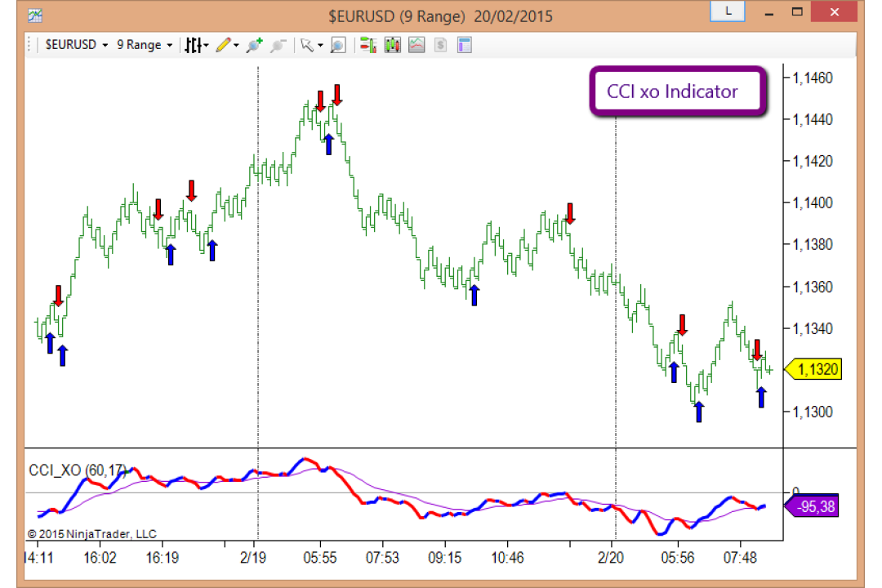Click the CCI xo Indicator label box
The width and height of the screenshot is (882, 588).
coord(679,91)
